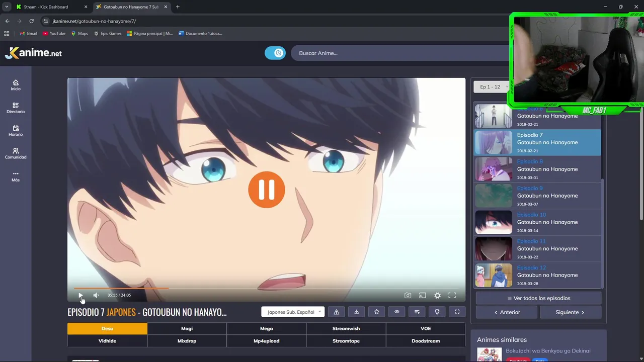Open Directorio in the sidebar
Image resolution: width=644 pixels, height=362 pixels.
pos(16,108)
